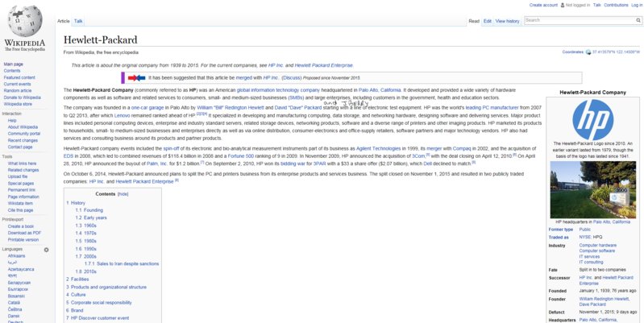Open Agilent Technologies link
644x323 pixels.
tap(378, 148)
